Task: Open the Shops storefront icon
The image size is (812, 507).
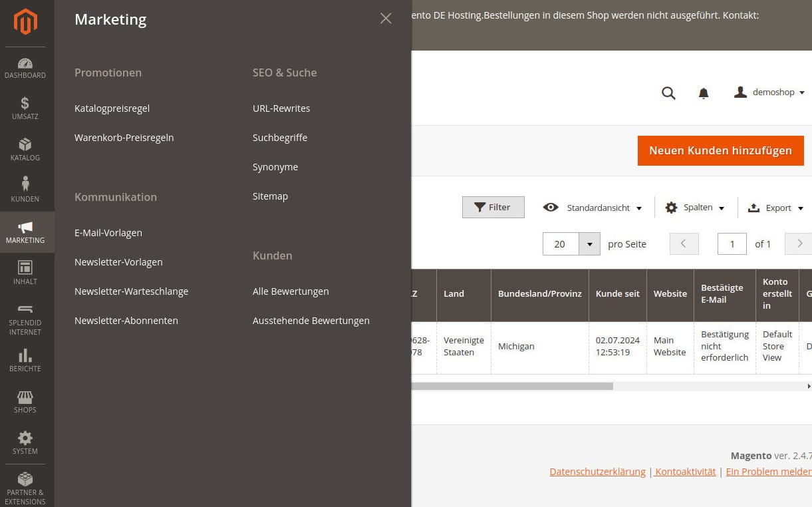Action: 25,397
